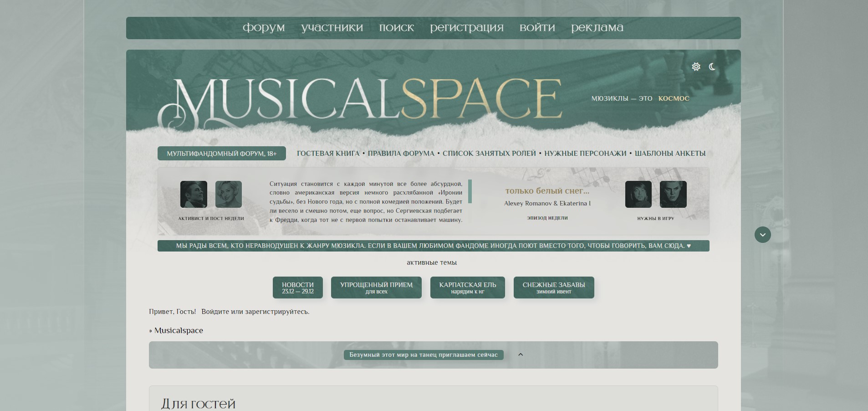
Task: Click the first wanted-in-game character avatar
Action: click(x=638, y=194)
